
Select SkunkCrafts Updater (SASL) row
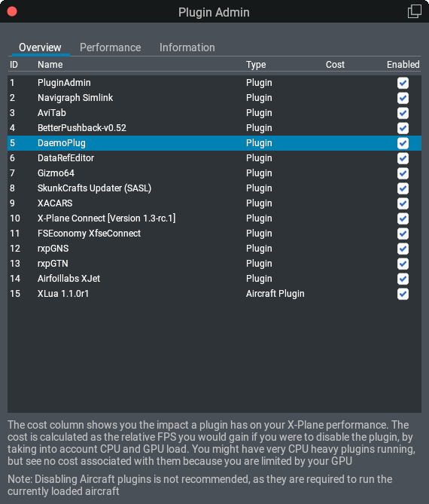[214, 188]
